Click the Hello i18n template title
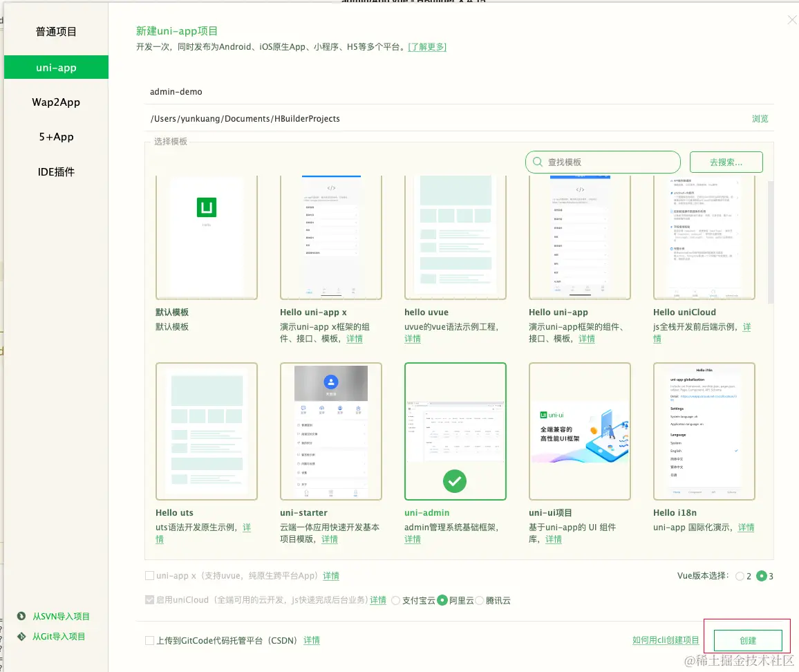This screenshot has height=672, width=799. click(675, 513)
